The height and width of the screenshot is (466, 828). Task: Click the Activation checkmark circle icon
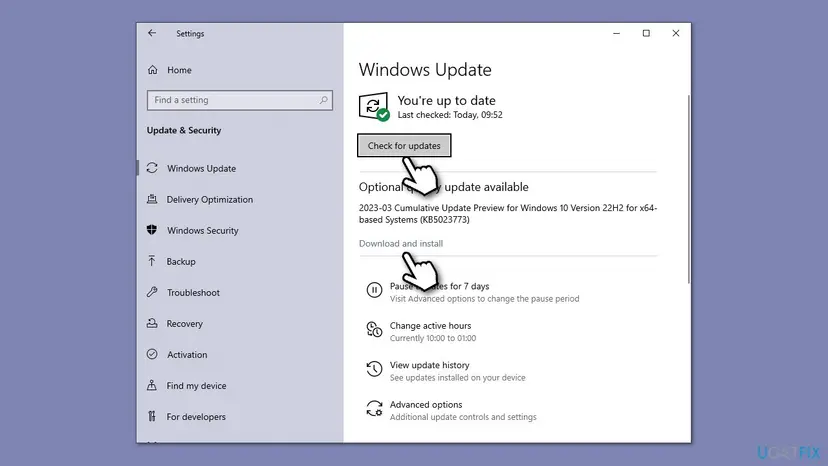(152, 354)
